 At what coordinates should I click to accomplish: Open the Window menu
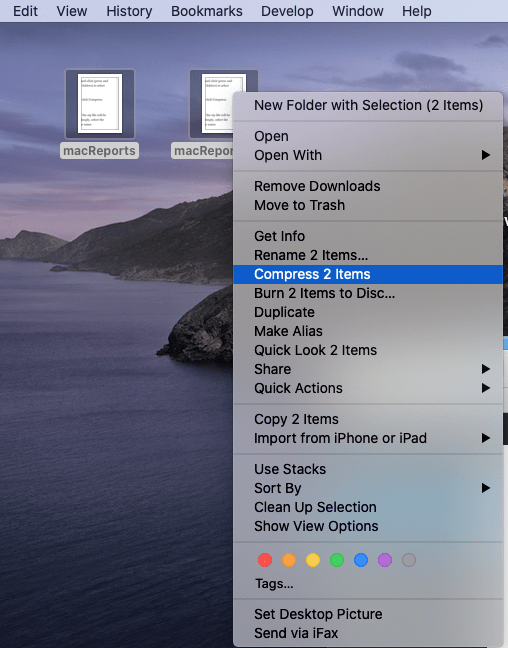click(358, 11)
